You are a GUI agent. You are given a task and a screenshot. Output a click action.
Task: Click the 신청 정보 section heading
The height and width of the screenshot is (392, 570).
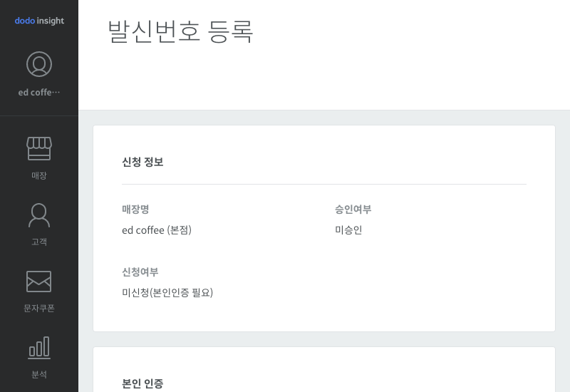pos(143,162)
